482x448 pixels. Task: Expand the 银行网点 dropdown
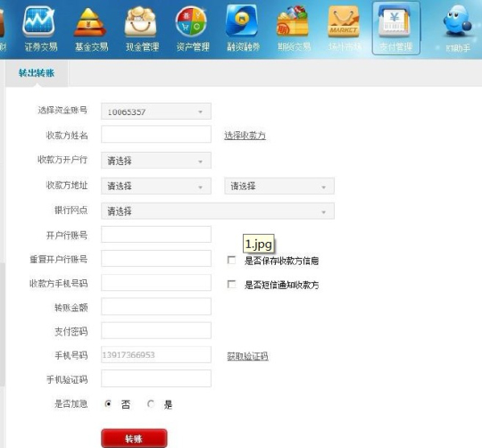click(x=218, y=212)
